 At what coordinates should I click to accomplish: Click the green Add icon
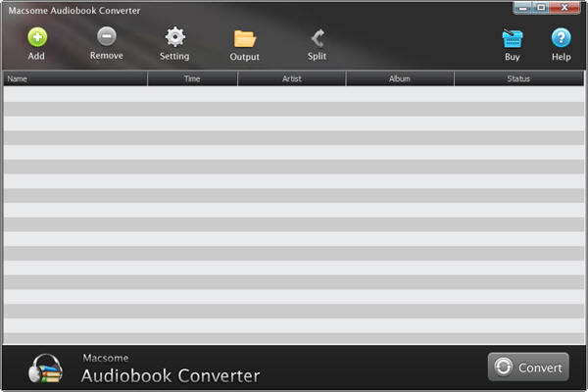[x=36, y=38]
